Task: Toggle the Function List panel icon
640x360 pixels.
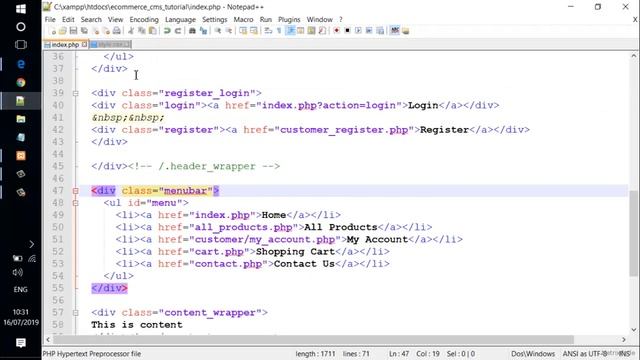Action: click(322, 31)
